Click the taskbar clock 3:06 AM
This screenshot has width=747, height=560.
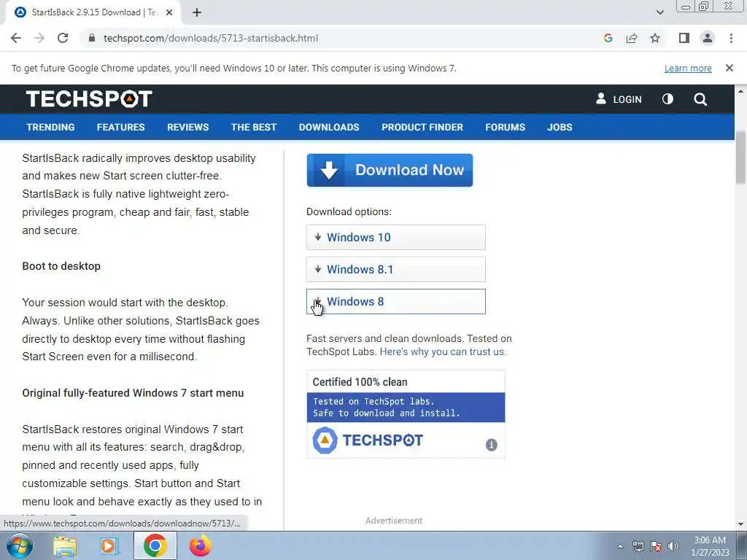click(x=710, y=546)
